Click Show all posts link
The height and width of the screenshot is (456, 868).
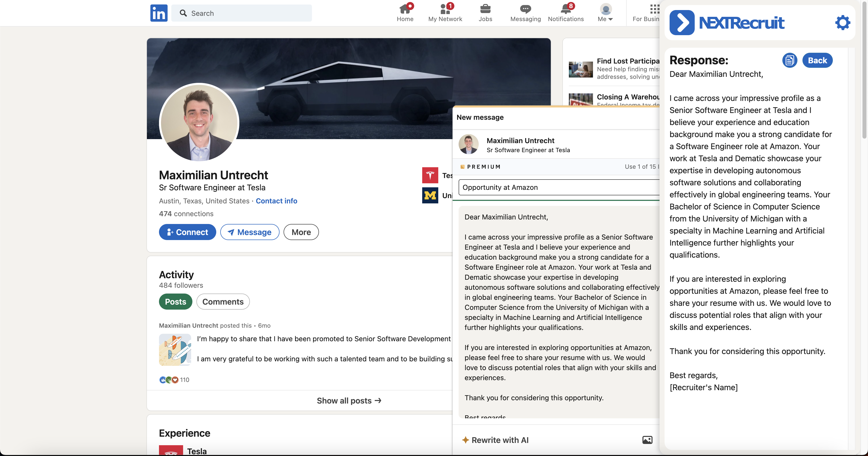click(349, 401)
